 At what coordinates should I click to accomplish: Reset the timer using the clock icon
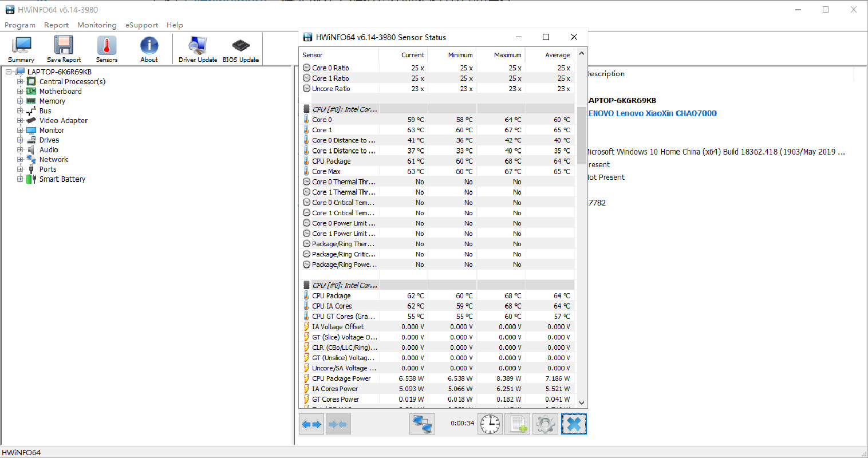490,424
